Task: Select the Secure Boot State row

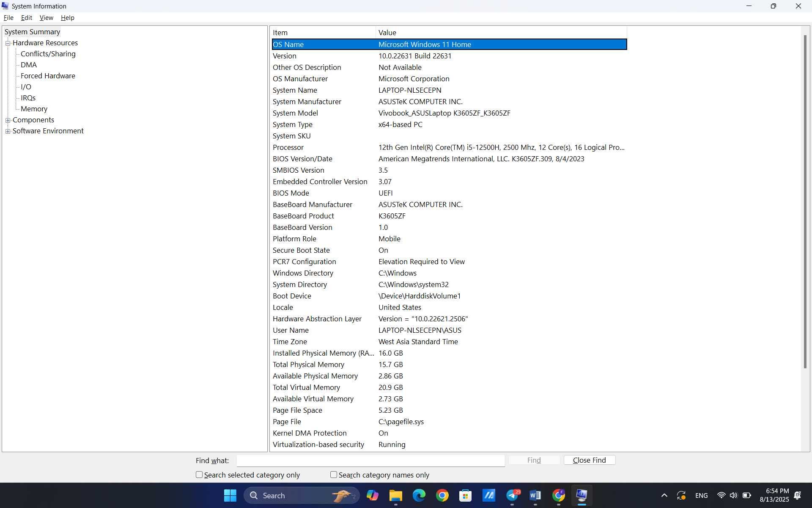Action: point(449,250)
